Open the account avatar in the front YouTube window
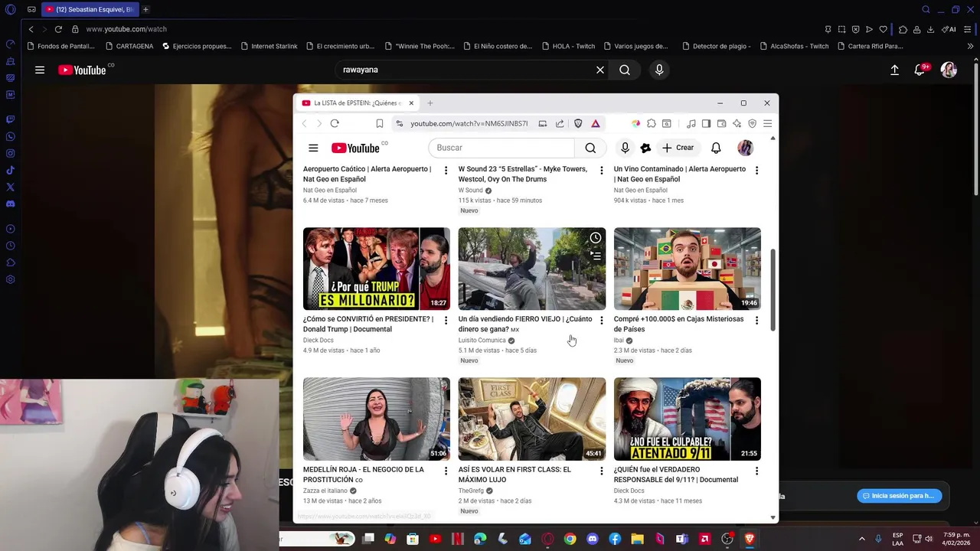 (745, 148)
